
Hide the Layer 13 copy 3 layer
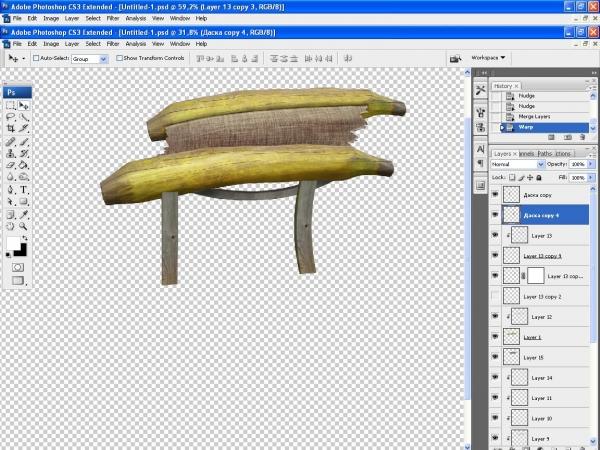point(495,255)
